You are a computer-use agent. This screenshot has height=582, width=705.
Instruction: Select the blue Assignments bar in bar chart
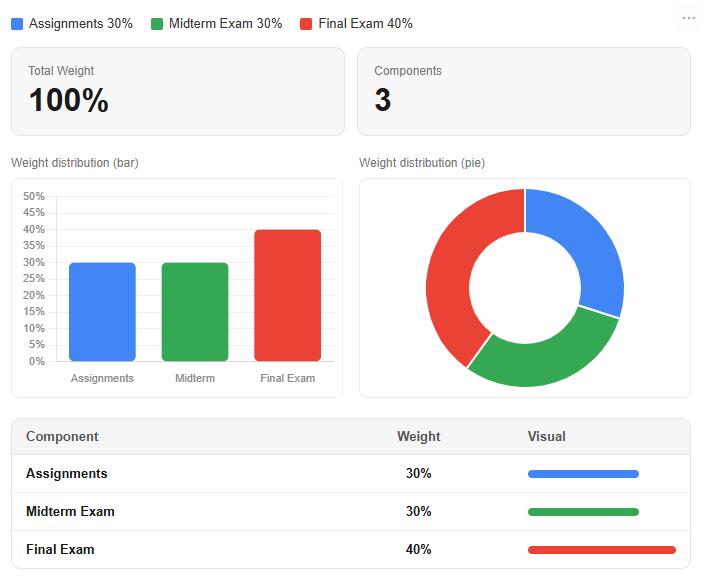click(102, 311)
